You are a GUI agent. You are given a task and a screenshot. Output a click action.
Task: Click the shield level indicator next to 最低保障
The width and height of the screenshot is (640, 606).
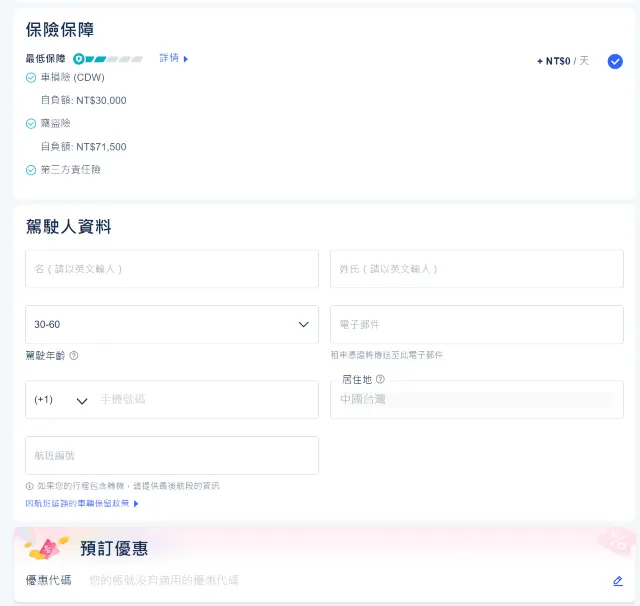click(108, 59)
